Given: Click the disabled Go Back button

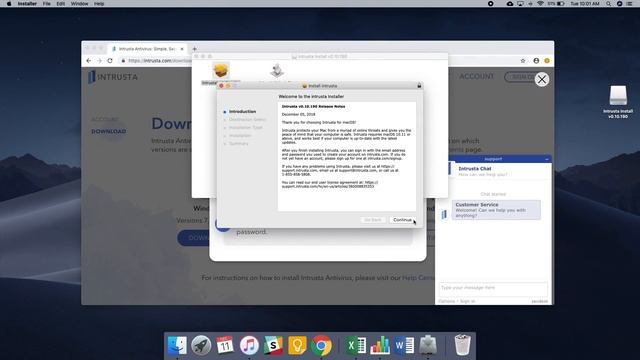Looking at the screenshot, I should [x=373, y=220].
